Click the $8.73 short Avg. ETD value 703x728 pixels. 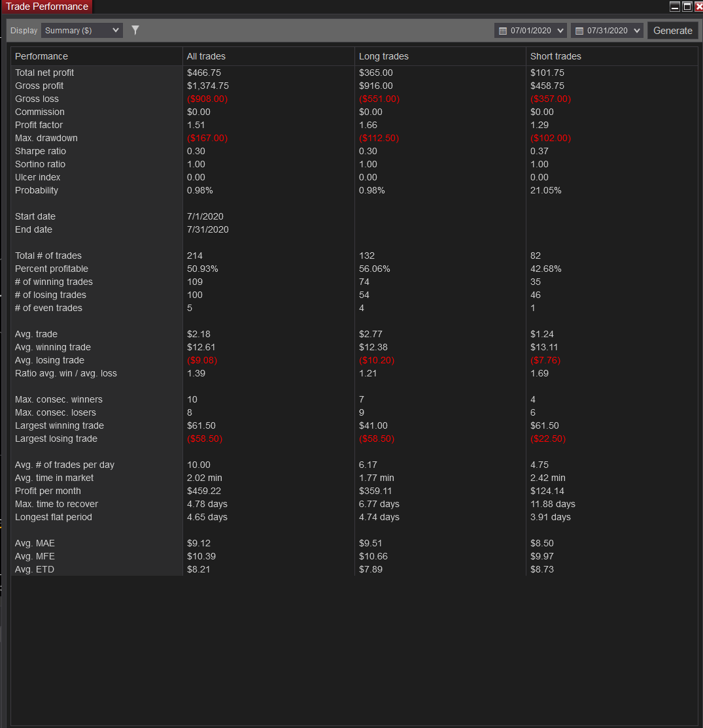542,569
